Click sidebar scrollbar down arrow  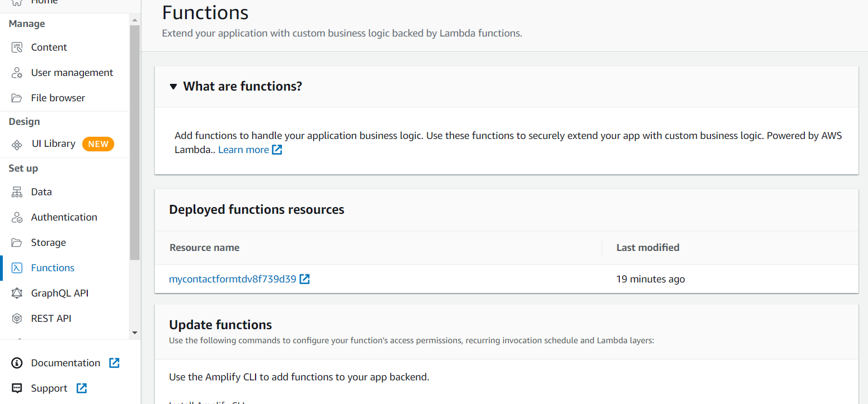click(135, 333)
